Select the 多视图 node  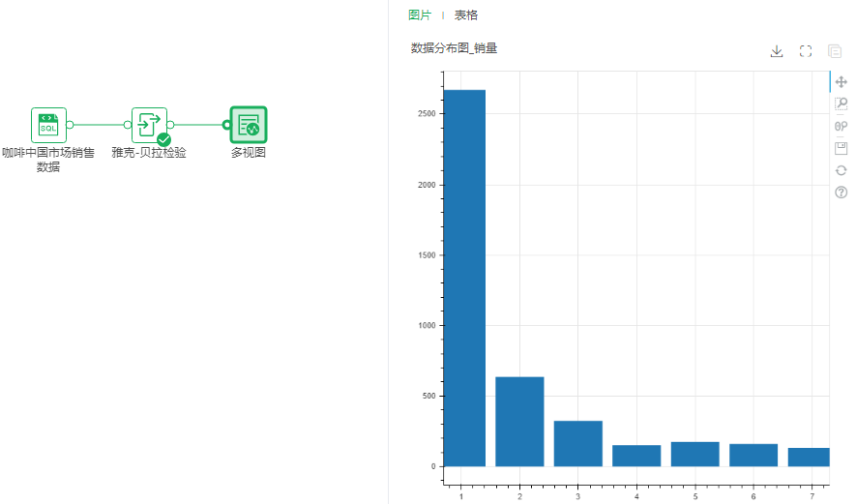249,125
